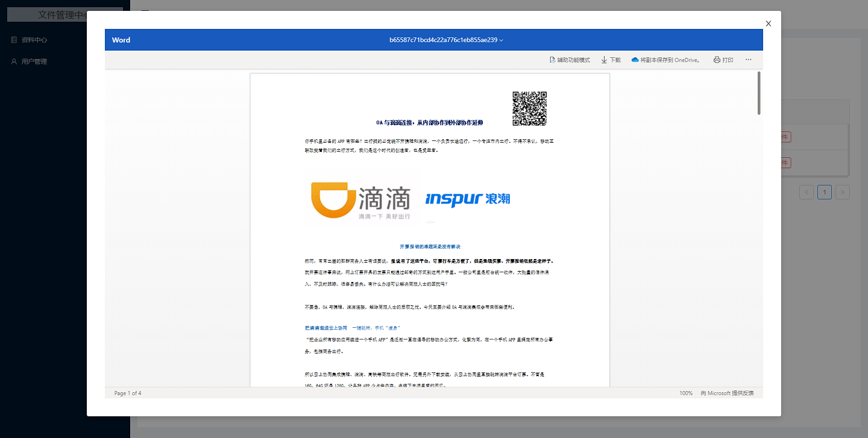This screenshot has width=868, height=438.
Task: Click the paragraph beginning '不要急，OA 与携程'
Action: (x=410, y=307)
